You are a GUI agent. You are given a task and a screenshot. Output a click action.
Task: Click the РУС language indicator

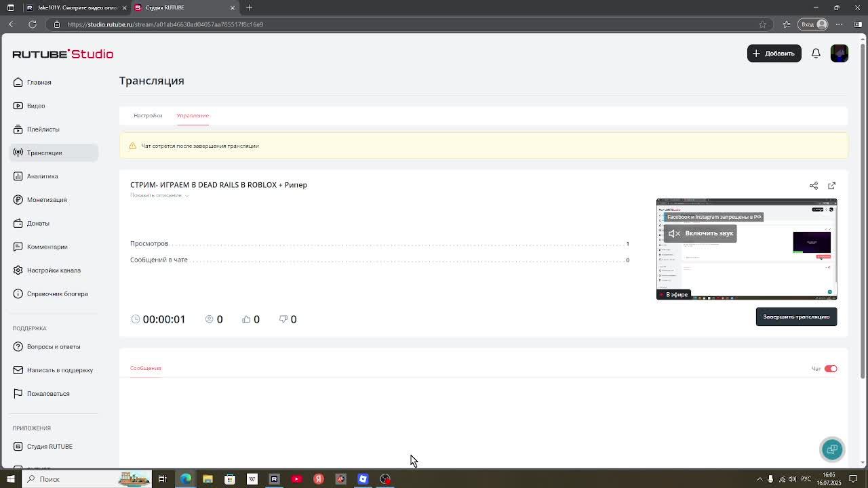[806, 479]
